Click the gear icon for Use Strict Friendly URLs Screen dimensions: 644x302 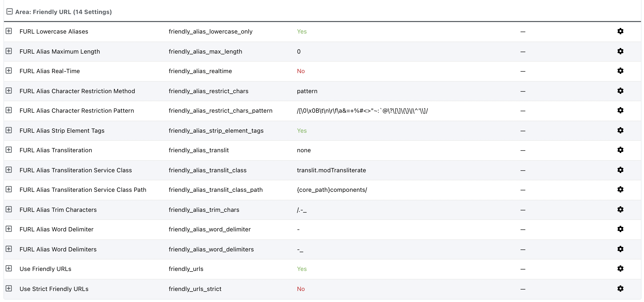620,288
